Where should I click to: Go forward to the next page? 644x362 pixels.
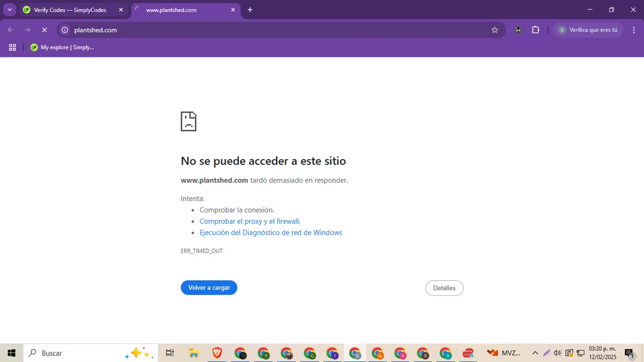[x=27, y=30]
